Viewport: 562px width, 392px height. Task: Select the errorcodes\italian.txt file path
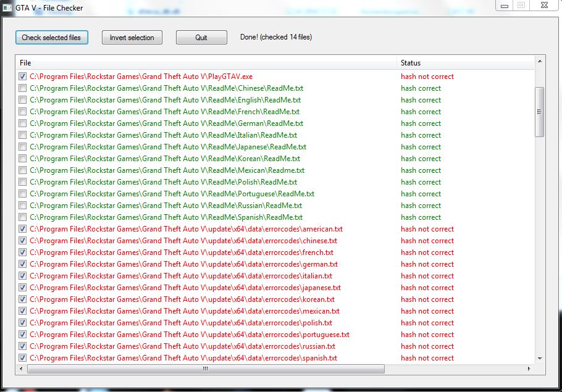tap(181, 276)
